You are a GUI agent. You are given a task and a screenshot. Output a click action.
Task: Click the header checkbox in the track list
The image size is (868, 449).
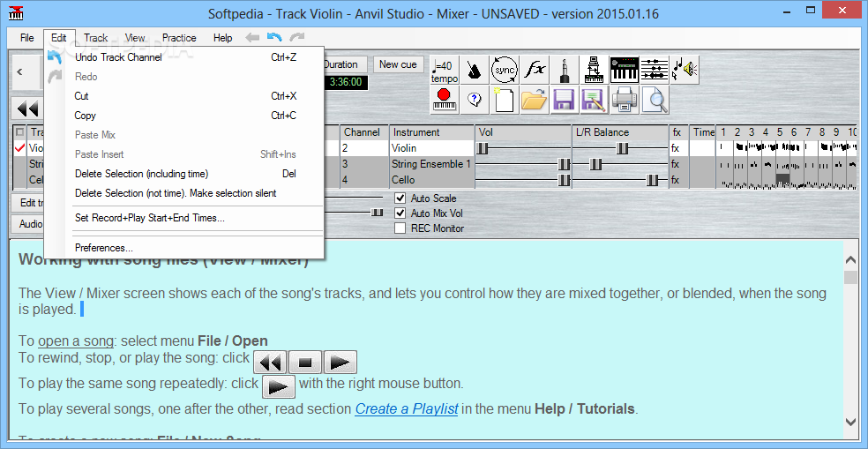pyautogui.click(x=20, y=132)
